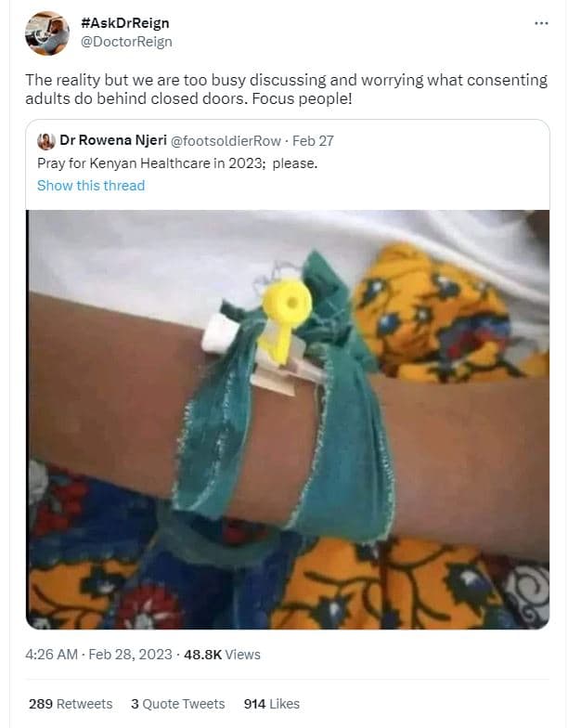Visit the @DoctorReign handle
Viewport: 568px width, 728px height.
click(126, 42)
